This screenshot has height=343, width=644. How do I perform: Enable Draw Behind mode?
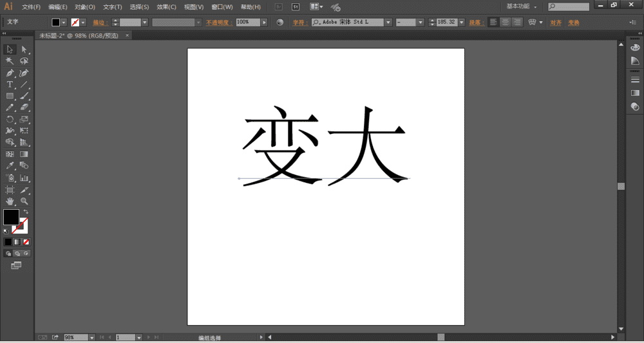(x=17, y=254)
